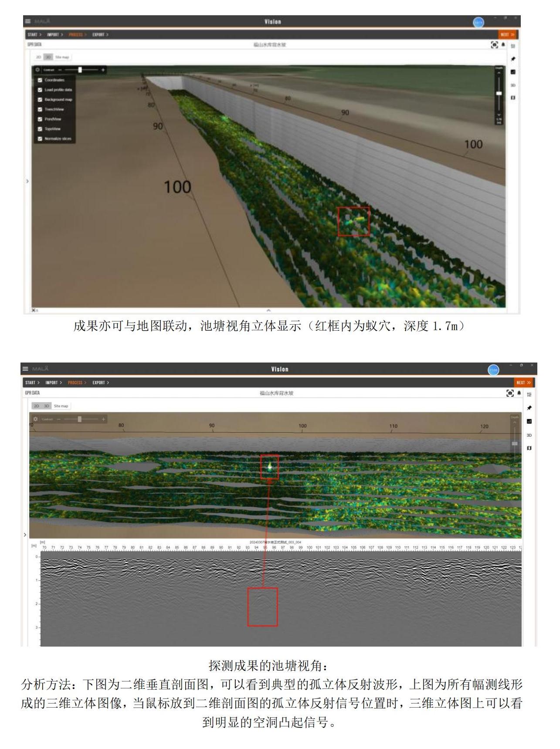Open the hamburger menu in the upper window
The width and height of the screenshot is (560, 749).
(28, 21)
